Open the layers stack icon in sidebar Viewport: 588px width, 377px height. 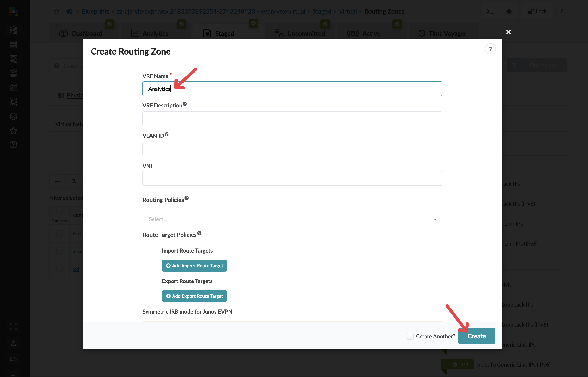tap(13, 116)
